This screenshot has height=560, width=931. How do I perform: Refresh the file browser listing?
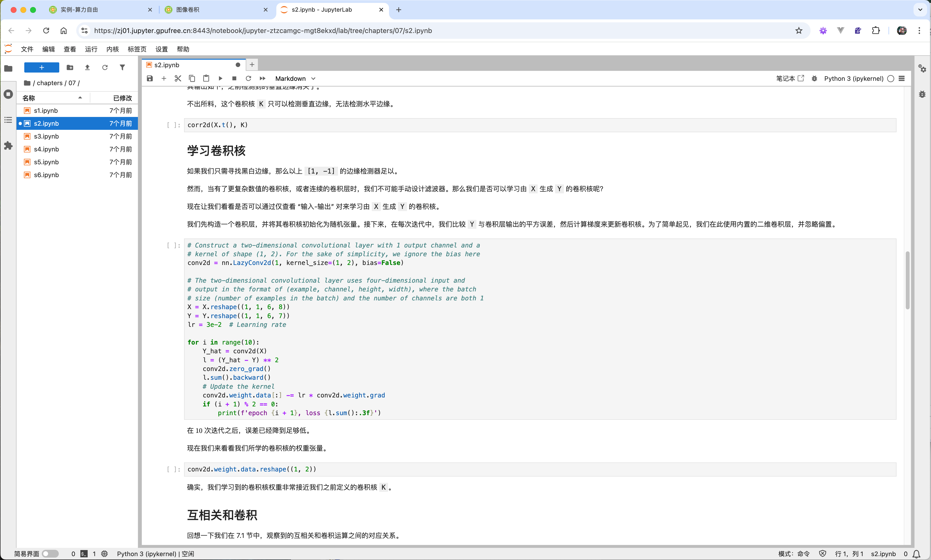(x=105, y=67)
